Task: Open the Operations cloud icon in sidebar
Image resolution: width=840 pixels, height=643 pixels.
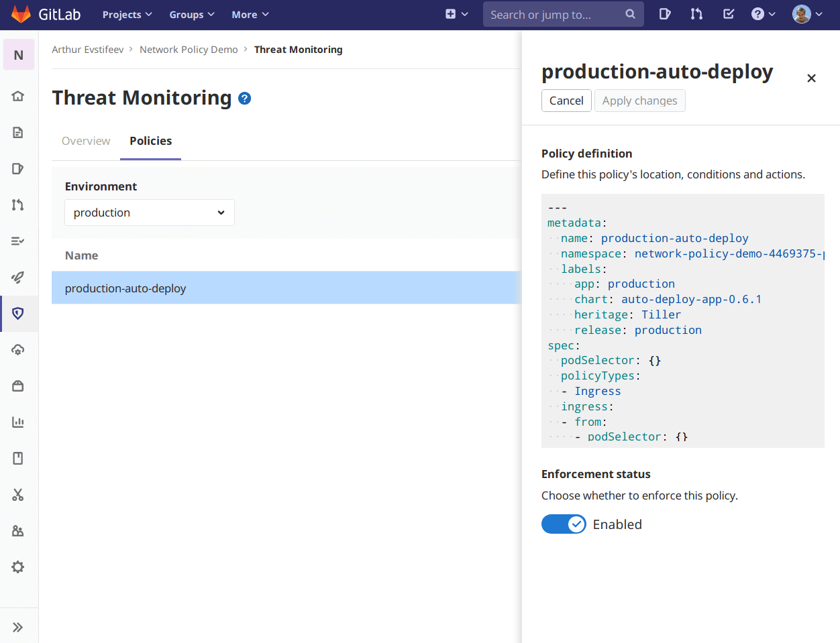Action: pyautogui.click(x=19, y=349)
